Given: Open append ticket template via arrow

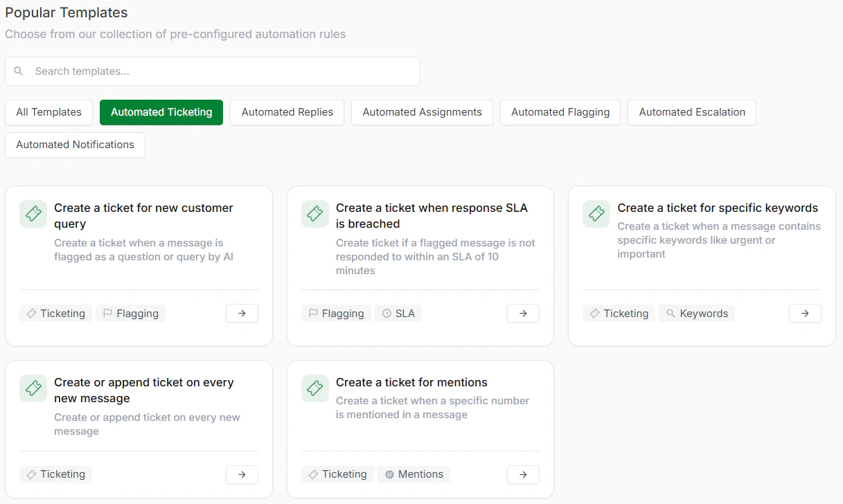Looking at the screenshot, I should pyautogui.click(x=242, y=474).
